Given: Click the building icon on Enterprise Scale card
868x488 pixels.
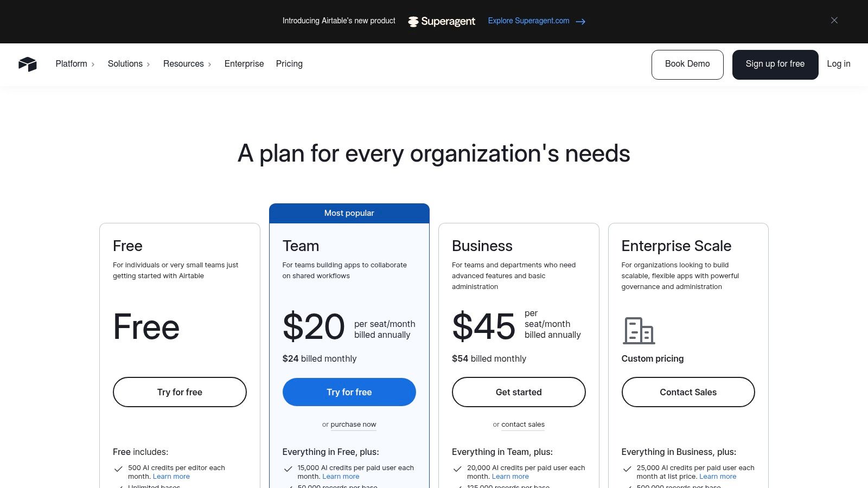Looking at the screenshot, I should pos(639,330).
